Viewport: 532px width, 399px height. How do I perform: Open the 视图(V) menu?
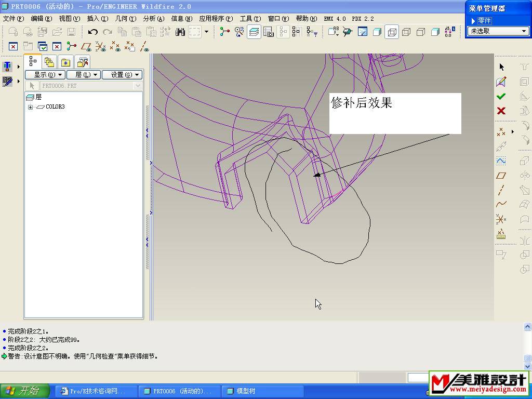[70, 19]
